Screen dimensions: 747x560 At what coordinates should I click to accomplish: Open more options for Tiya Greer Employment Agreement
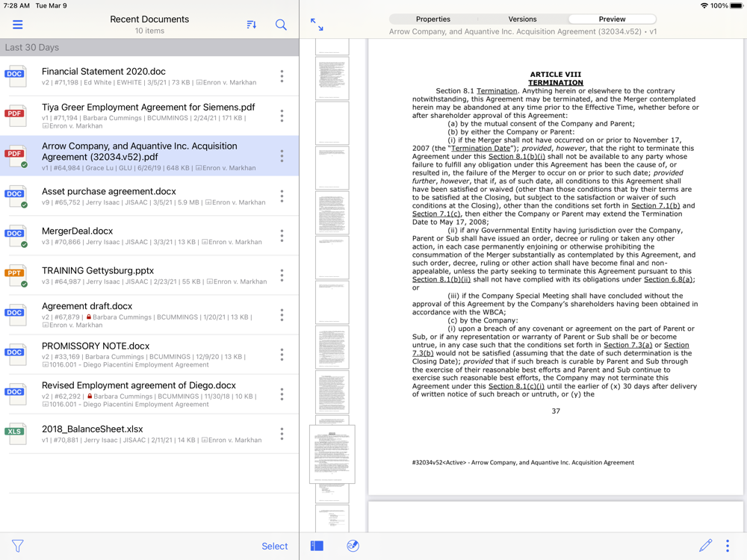click(x=282, y=116)
